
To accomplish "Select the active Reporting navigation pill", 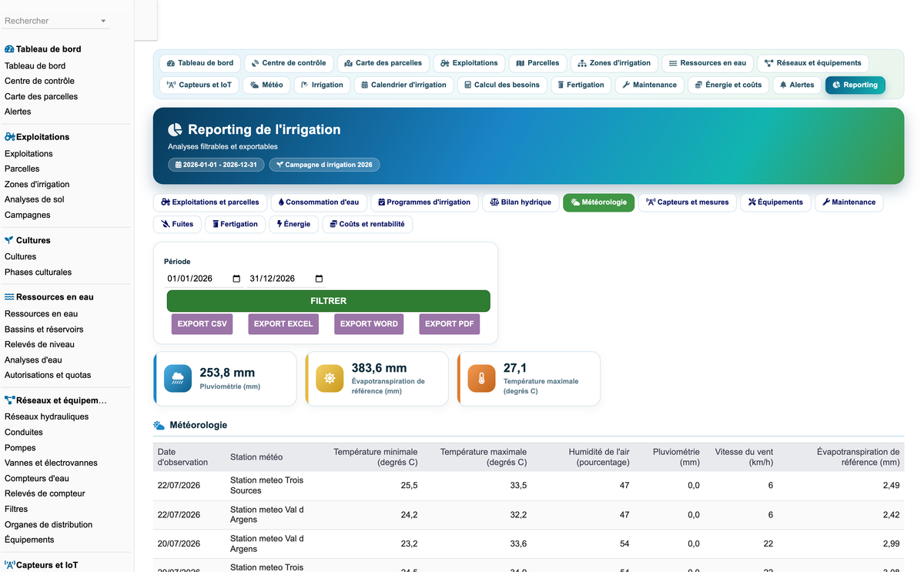I will 855,85.
